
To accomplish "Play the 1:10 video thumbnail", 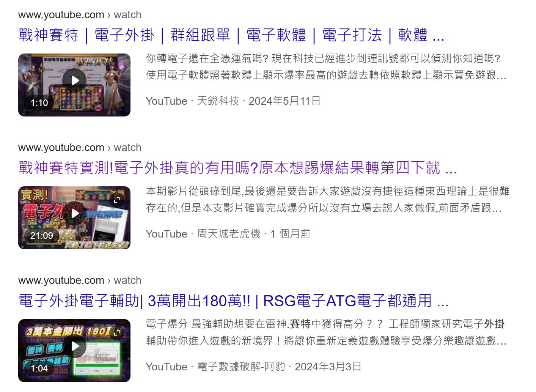I will 74,85.
